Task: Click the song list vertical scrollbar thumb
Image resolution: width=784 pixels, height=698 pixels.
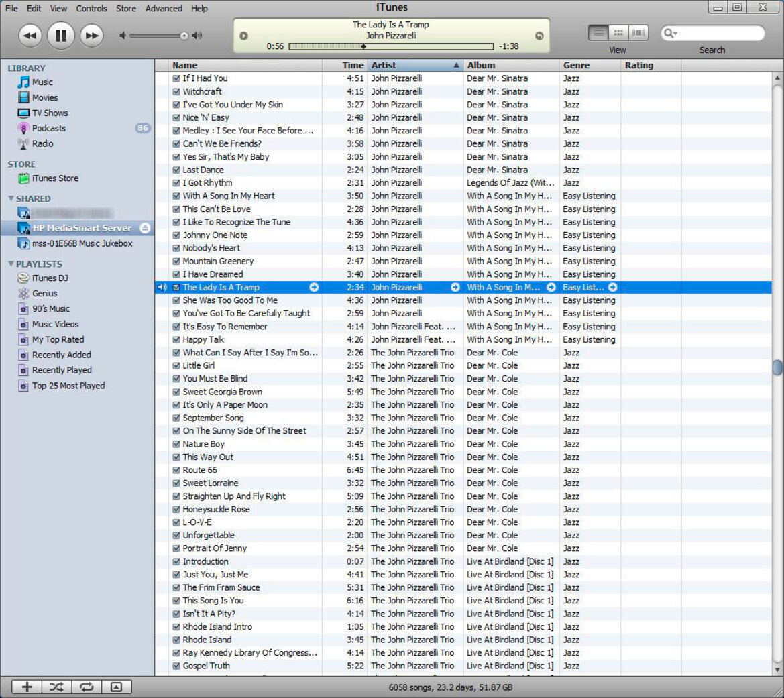Action: tap(777, 367)
